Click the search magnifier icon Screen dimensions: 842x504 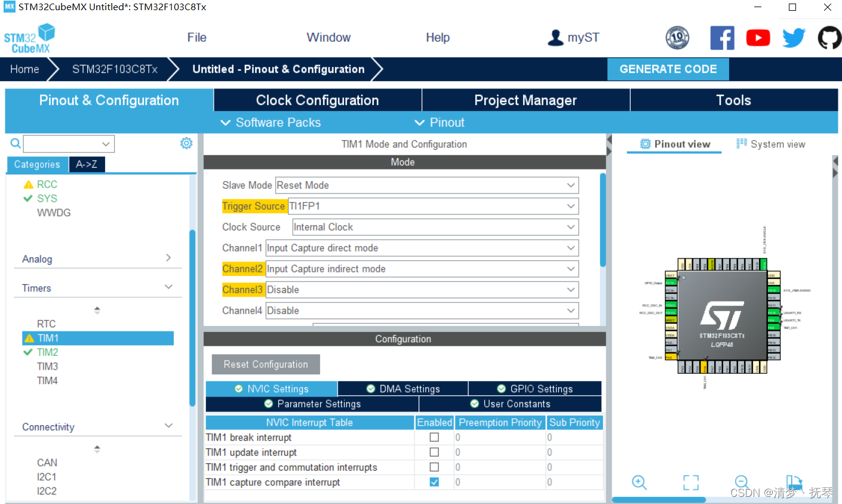click(16, 143)
